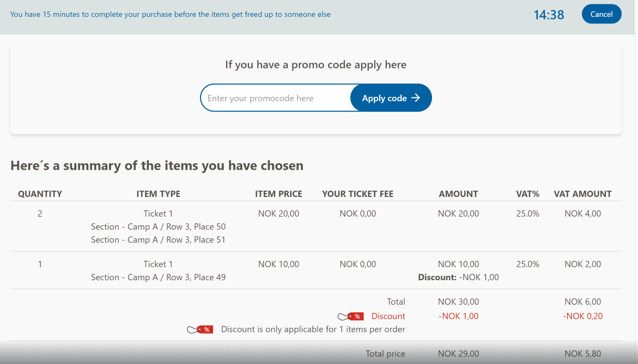Viewport: 638px width, 364px height.
Task: Click the red -NOK 0,20 VAT discount
Action: tap(582, 316)
